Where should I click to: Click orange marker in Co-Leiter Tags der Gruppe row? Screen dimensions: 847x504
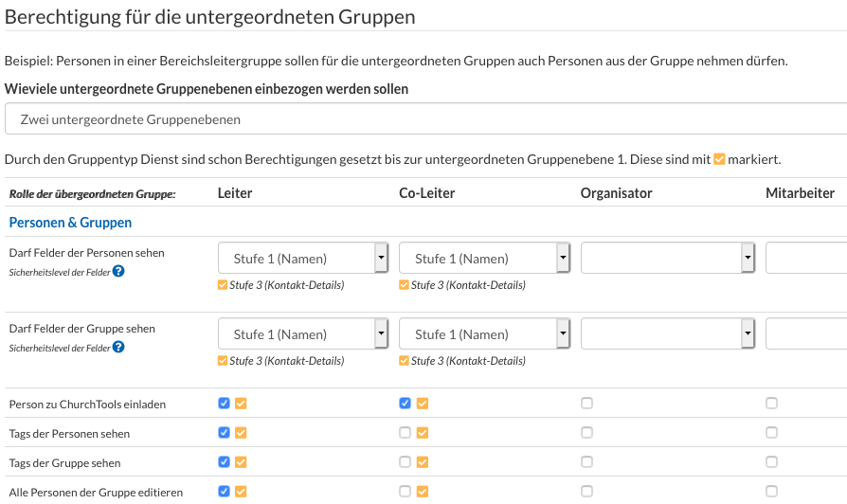point(423,462)
